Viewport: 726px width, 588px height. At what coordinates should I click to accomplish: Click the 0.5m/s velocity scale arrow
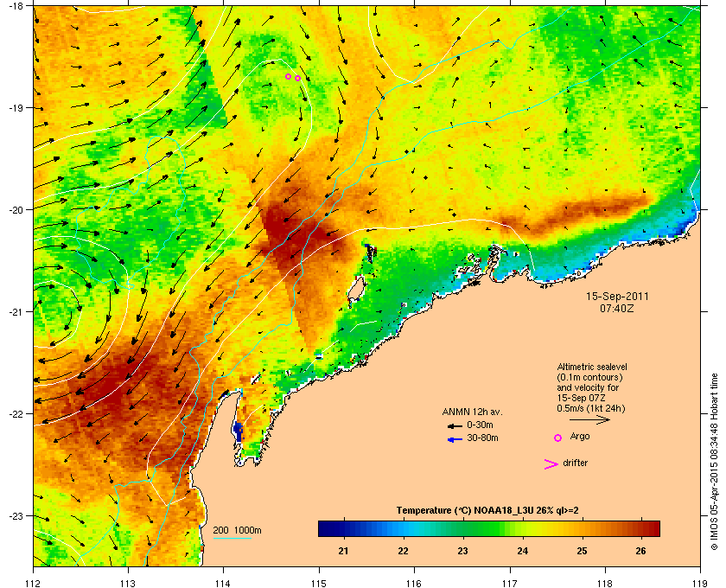click(589, 419)
